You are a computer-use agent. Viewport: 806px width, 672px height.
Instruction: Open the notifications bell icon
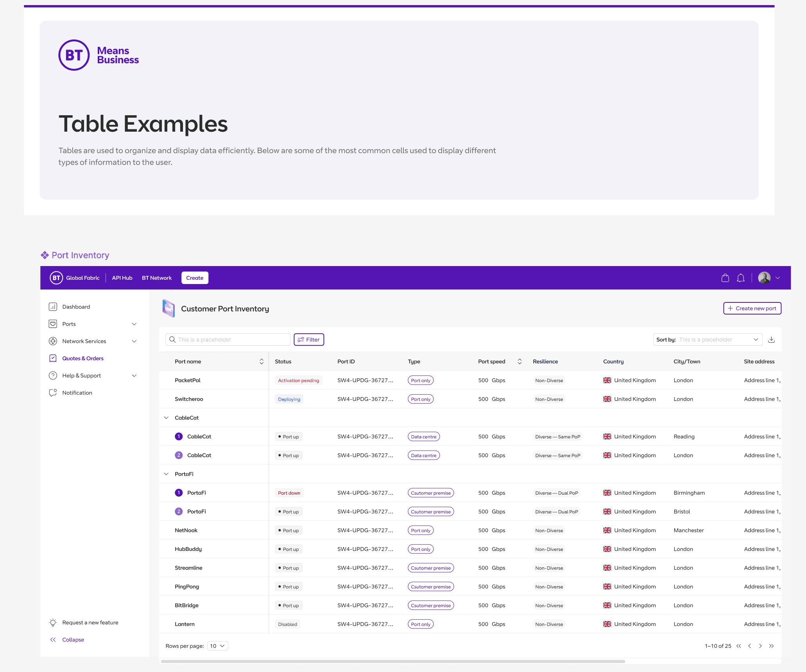pos(740,278)
